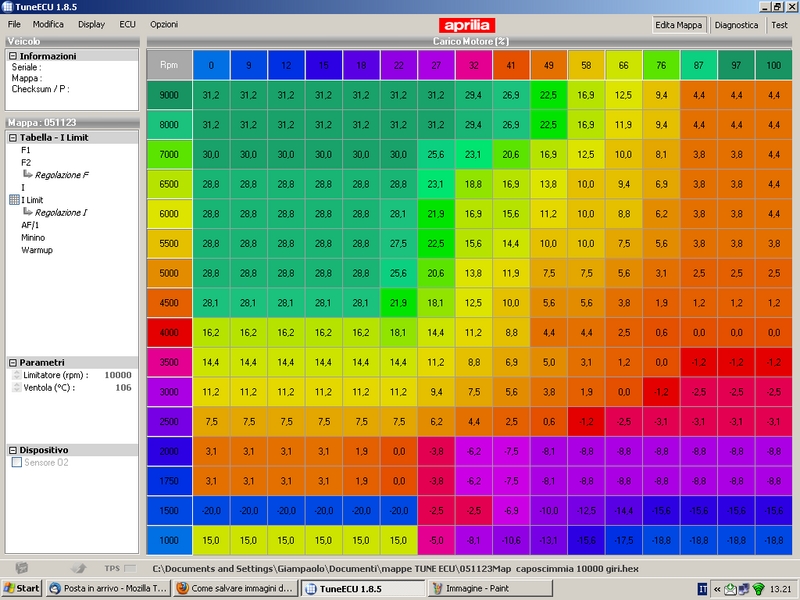Open the Windows Start menu

pyautogui.click(x=21, y=588)
